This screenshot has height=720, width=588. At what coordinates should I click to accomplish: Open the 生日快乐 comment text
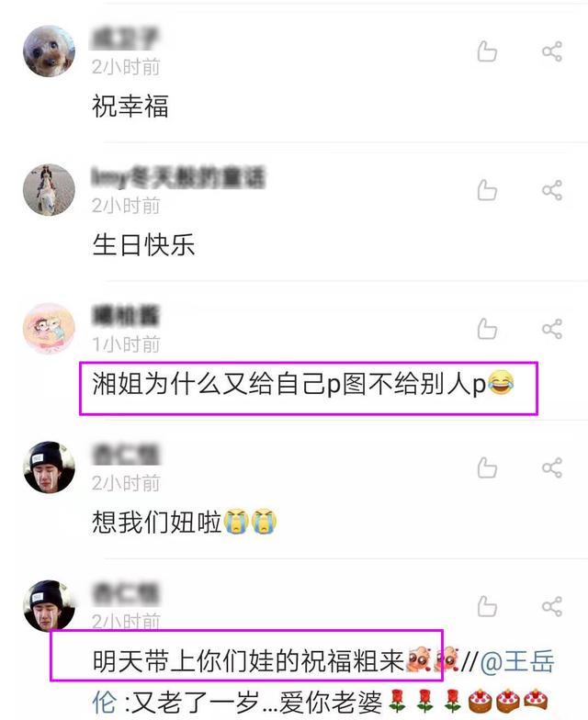click(143, 244)
